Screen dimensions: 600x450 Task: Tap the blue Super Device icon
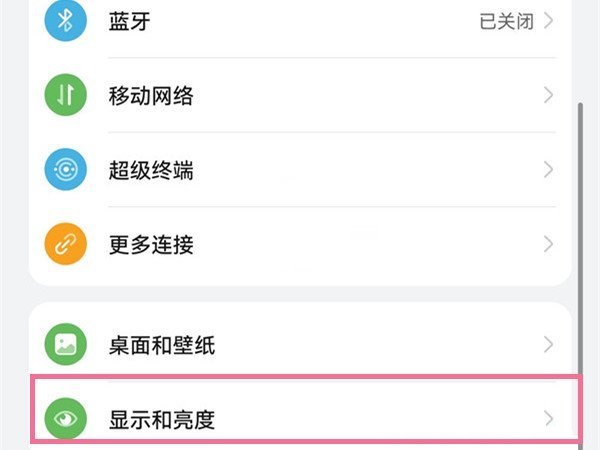(x=67, y=170)
